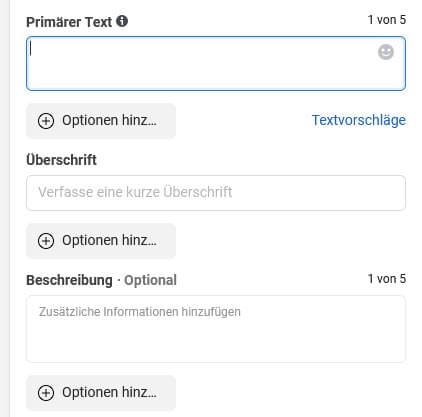Image resolution: width=422 pixels, height=417 pixels.
Task: Open the Textvorschläge link
Action: point(359,120)
